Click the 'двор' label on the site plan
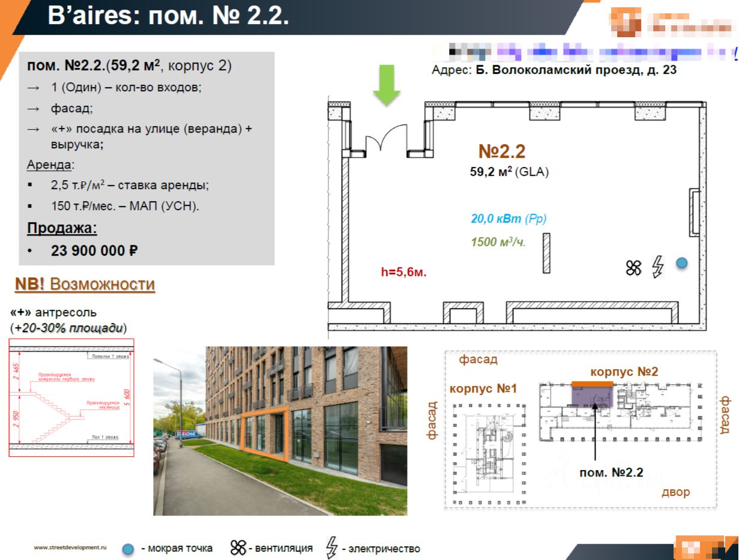 [675, 492]
